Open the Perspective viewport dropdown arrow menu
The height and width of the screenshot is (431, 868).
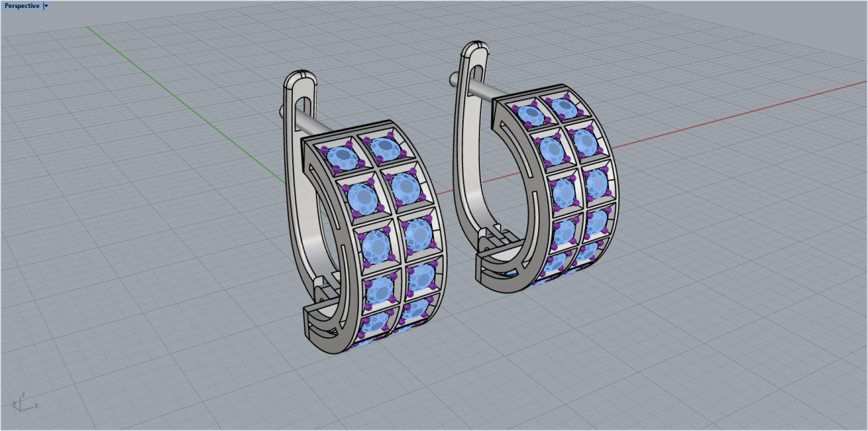pos(46,6)
